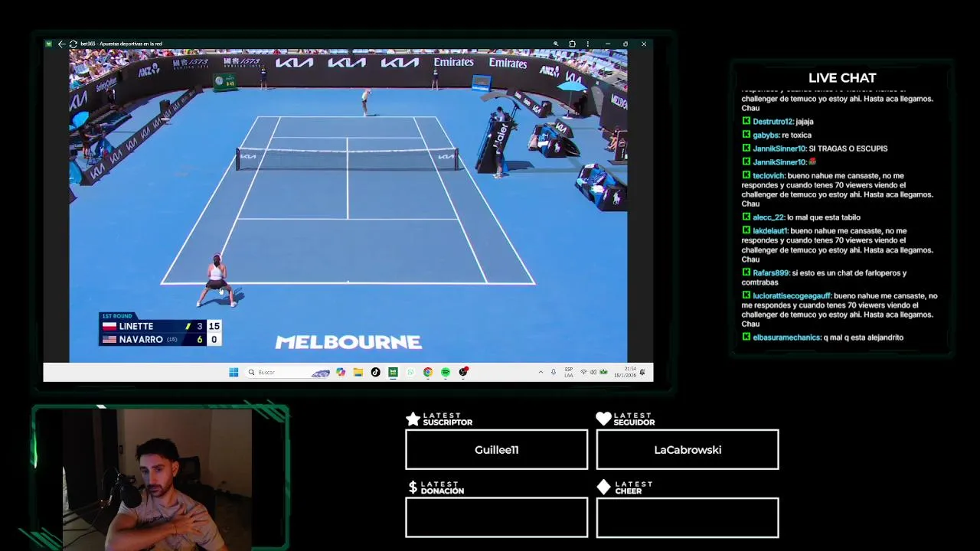
Task: Change the ESP LAA input language
Action: click(569, 372)
